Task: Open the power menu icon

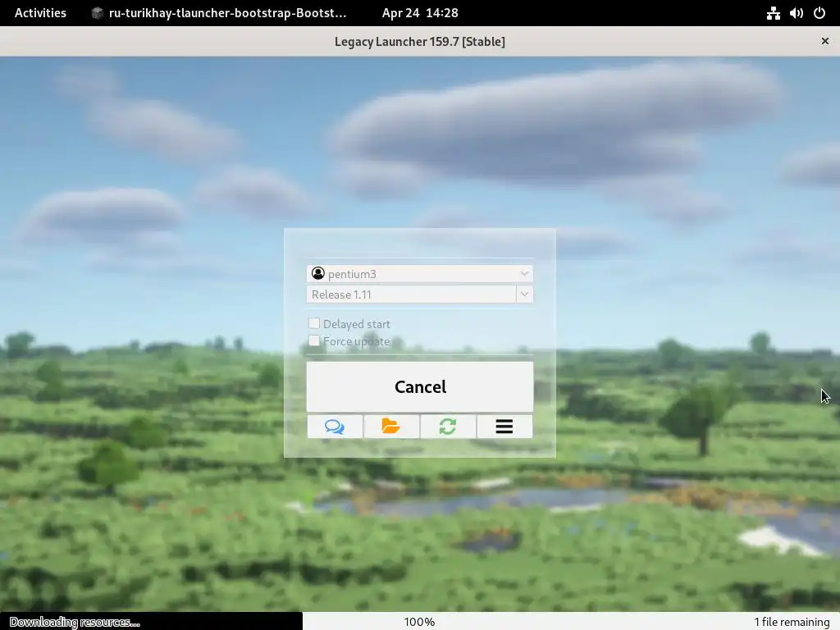Action: tap(819, 13)
